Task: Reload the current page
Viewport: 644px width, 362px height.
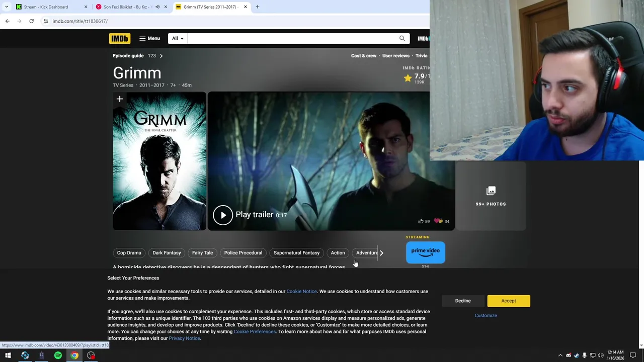Action: 31,21
